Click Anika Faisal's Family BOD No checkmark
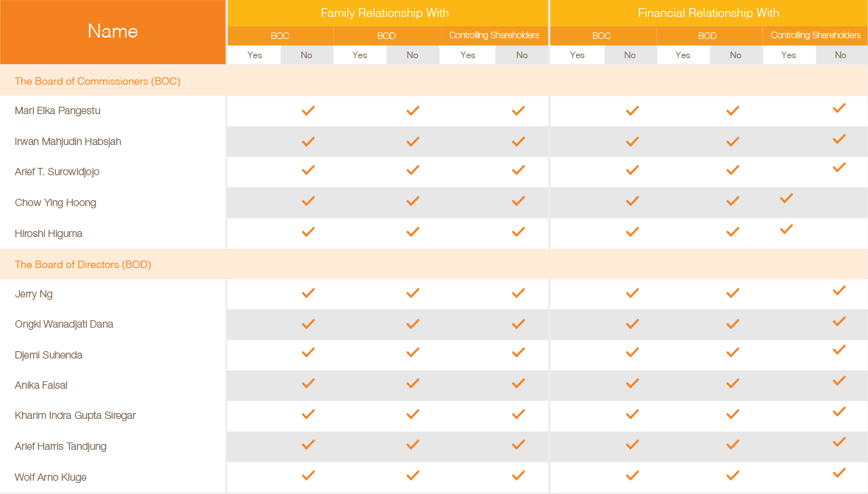The image size is (868, 494). tap(413, 384)
